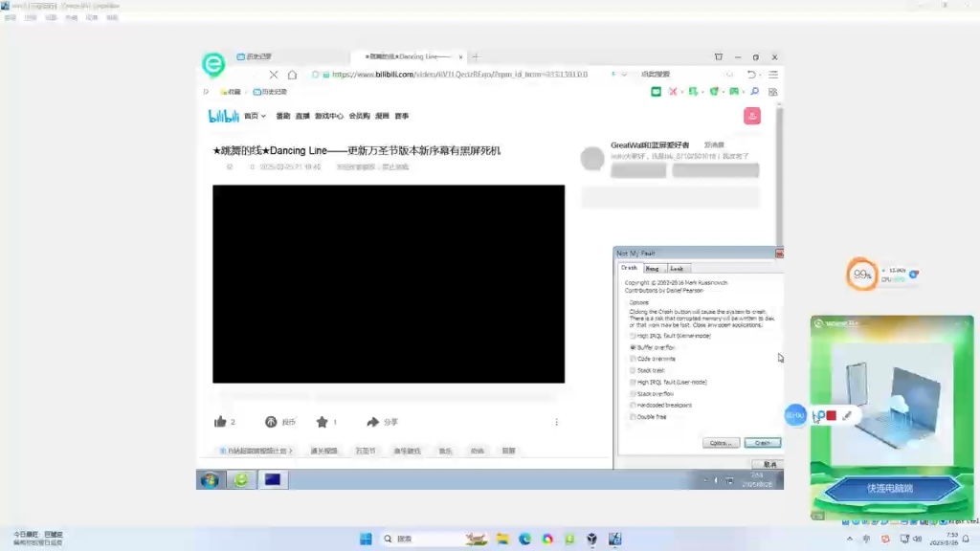Viewport: 980px width, 551px height.
Task: Click the coin icon below the video
Action: (271, 422)
